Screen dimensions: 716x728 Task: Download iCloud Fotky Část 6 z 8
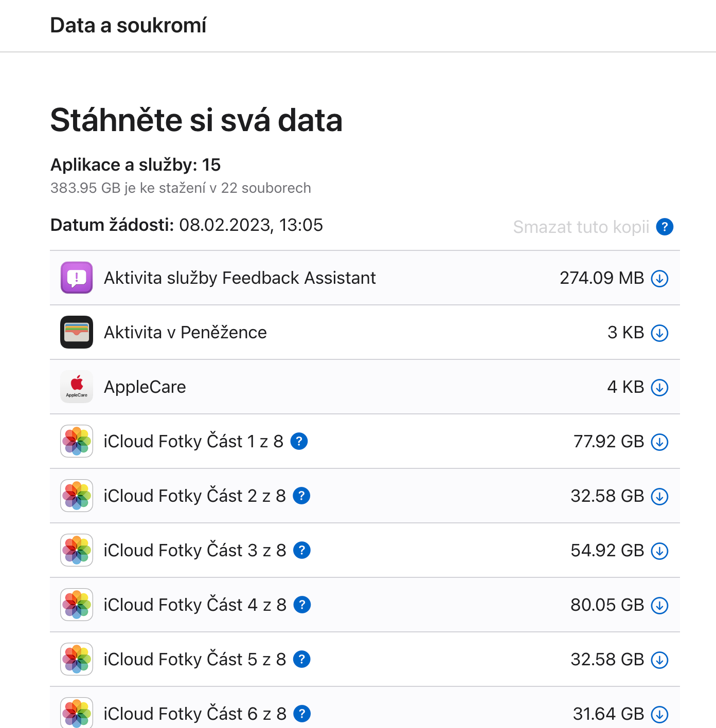pyautogui.click(x=659, y=714)
